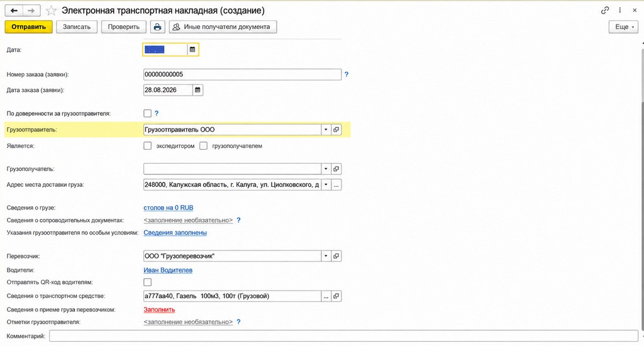Click the Комментарий text field
The image size is (644, 346).
(344, 336)
